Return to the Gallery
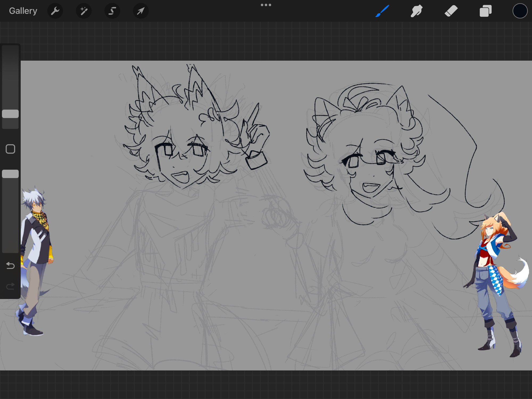The height and width of the screenshot is (399, 532). (23, 11)
